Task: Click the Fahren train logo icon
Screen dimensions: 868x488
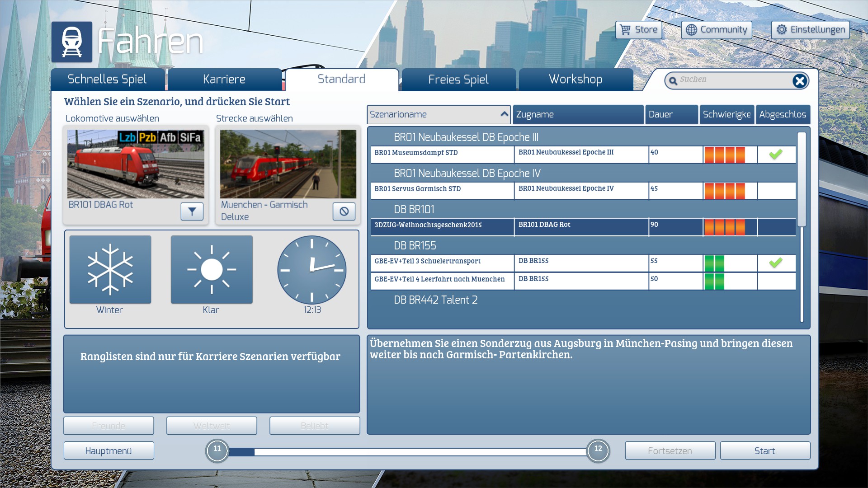Action: (x=72, y=42)
